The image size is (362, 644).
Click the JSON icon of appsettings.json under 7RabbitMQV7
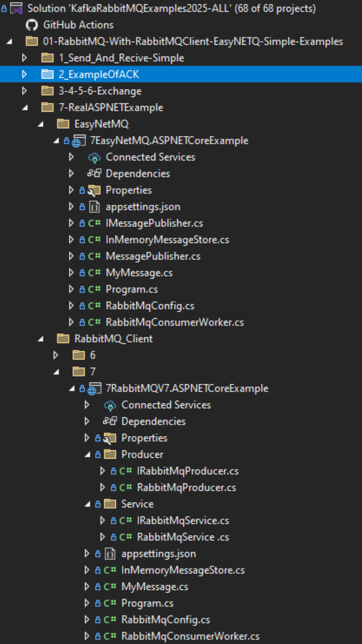point(110,554)
